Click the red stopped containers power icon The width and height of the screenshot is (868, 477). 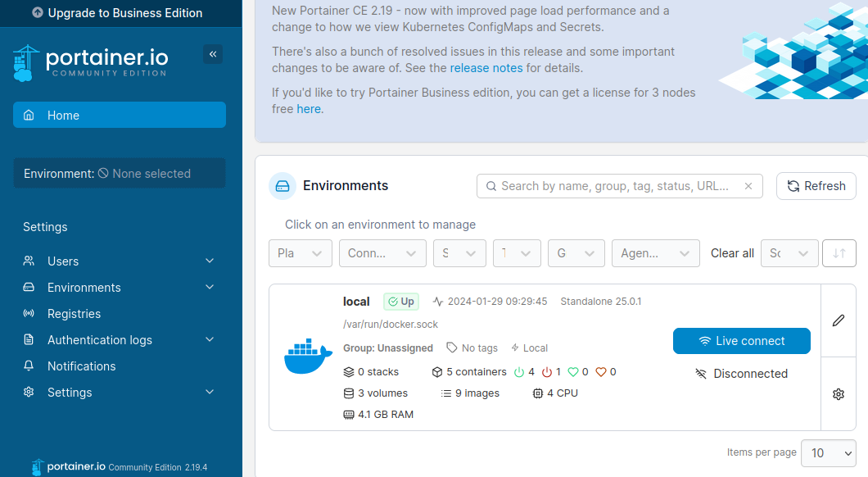pyautogui.click(x=547, y=372)
